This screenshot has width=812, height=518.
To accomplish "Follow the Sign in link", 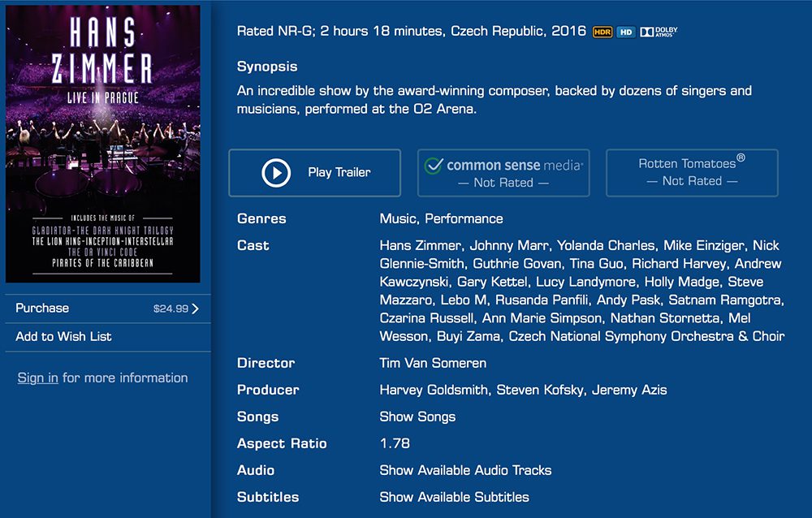I will [x=38, y=378].
